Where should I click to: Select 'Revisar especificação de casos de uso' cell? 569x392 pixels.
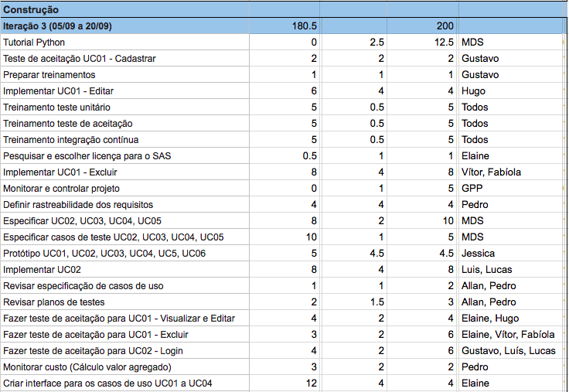(x=124, y=285)
